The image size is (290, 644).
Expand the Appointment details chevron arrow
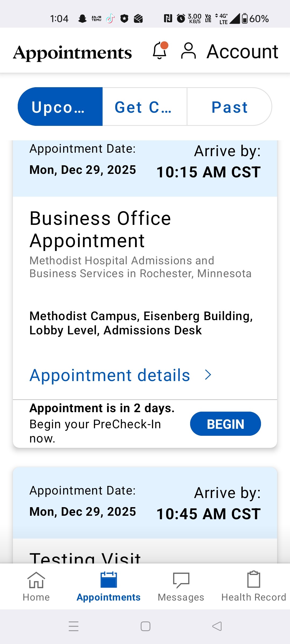208,375
